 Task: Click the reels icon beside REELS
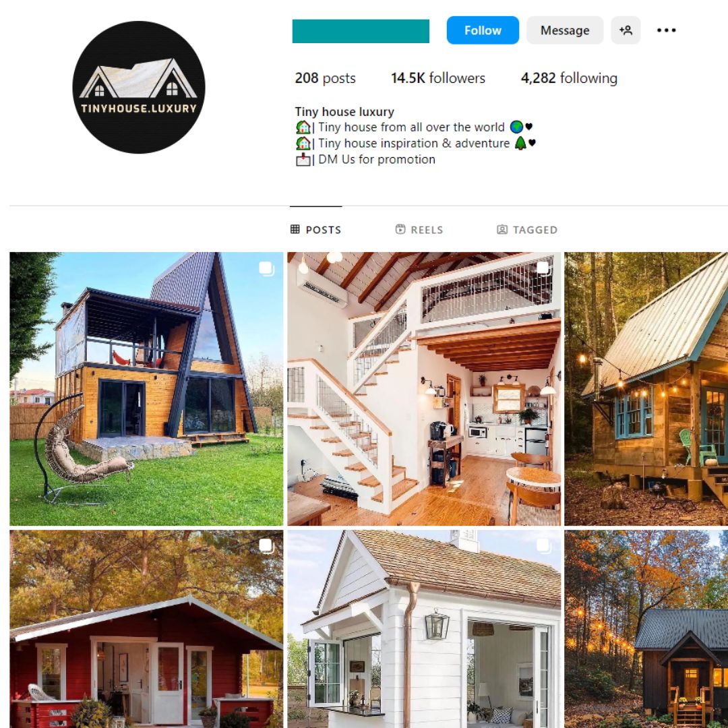[400, 229]
